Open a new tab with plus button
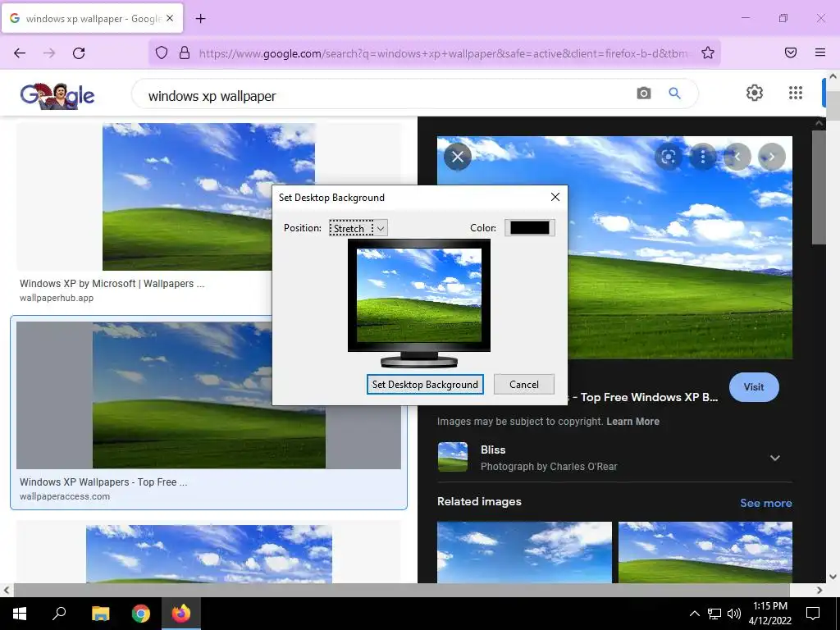840x630 pixels. click(x=200, y=19)
